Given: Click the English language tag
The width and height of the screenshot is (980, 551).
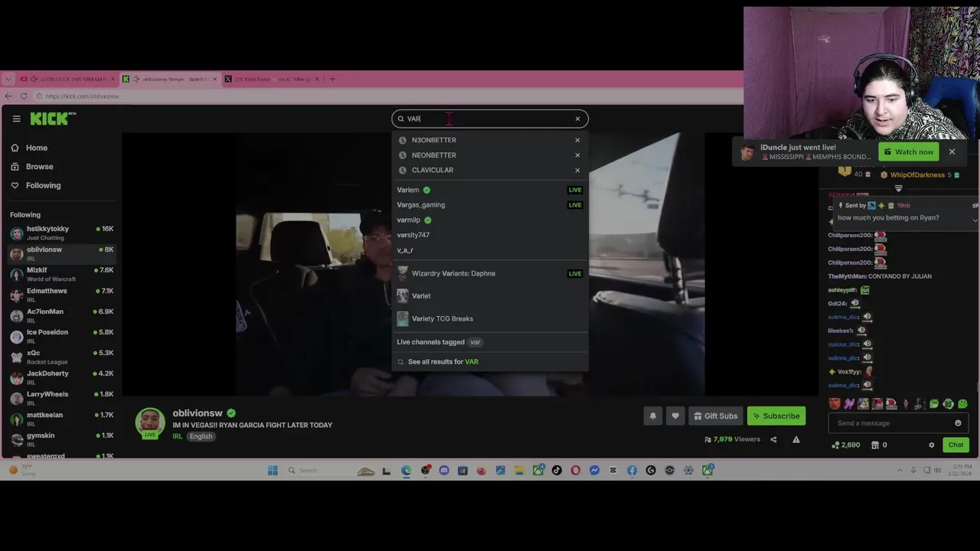Looking at the screenshot, I should [x=201, y=436].
